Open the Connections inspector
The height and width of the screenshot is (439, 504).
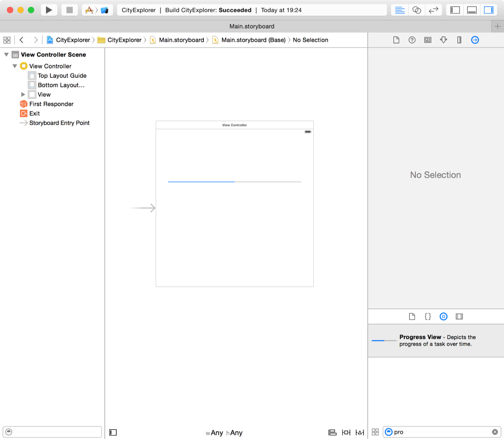[x=475, y=40]
